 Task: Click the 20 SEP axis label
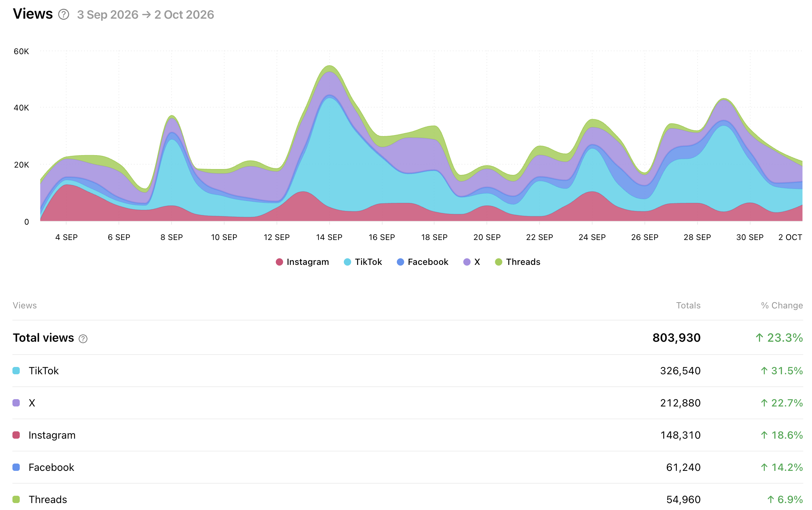click(487, 237)
